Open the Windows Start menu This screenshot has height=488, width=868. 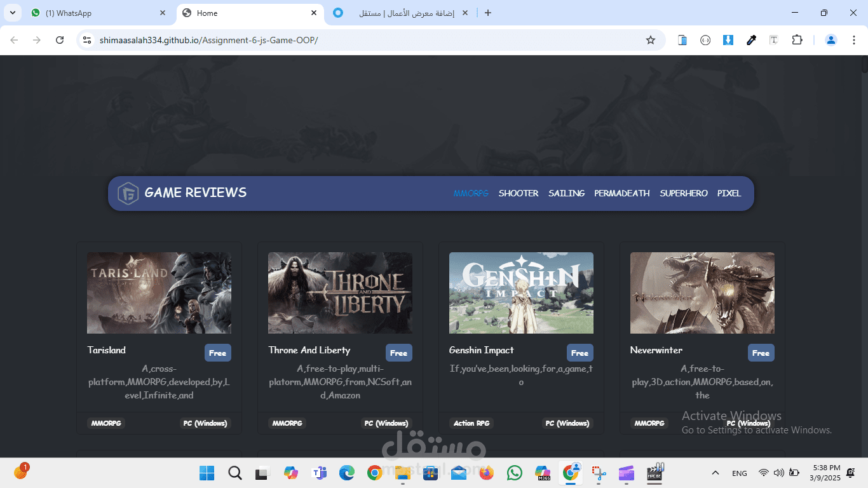pyautogui.click(x=207, y=473)
